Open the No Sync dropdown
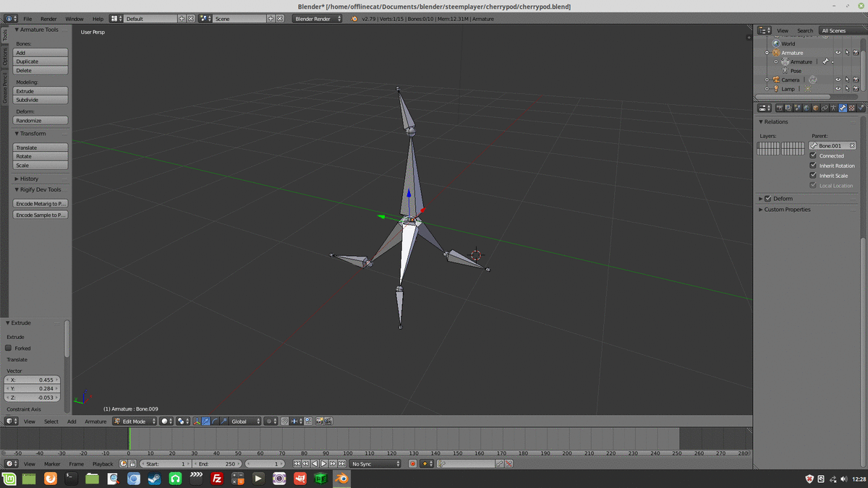 pos(375,463)
